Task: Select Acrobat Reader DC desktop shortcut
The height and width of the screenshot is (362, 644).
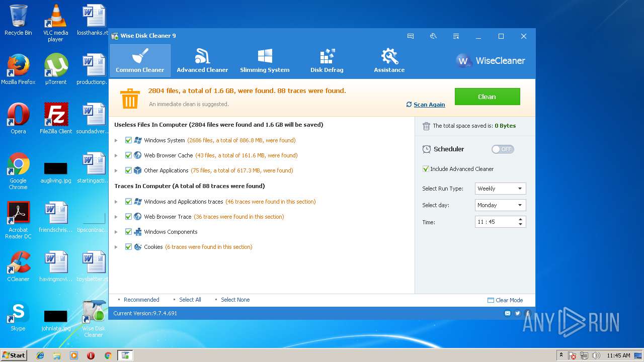Action: pos(18,220)
